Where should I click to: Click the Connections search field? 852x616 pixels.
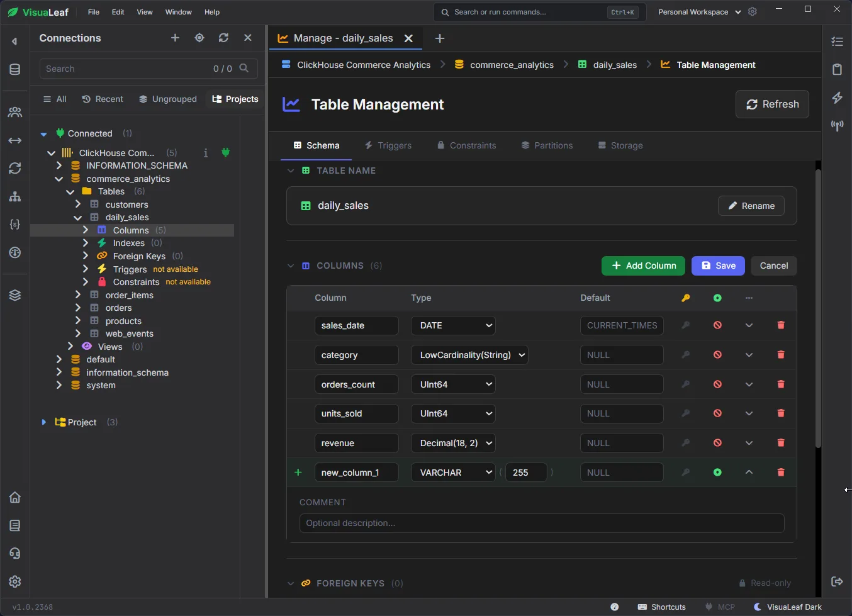[149, 69]
